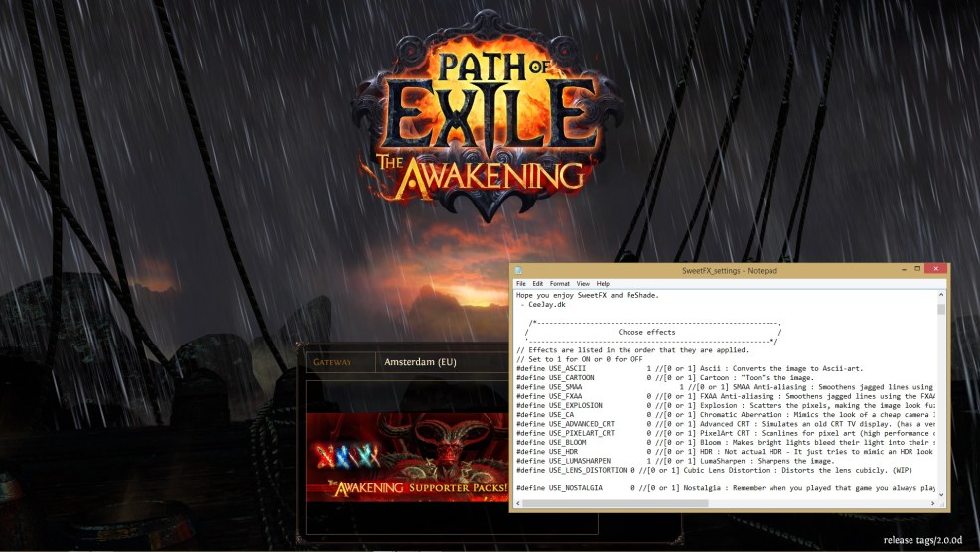Open the Edit menu in Notepad
Screen dimensions: 980x552
pos(537,284)
